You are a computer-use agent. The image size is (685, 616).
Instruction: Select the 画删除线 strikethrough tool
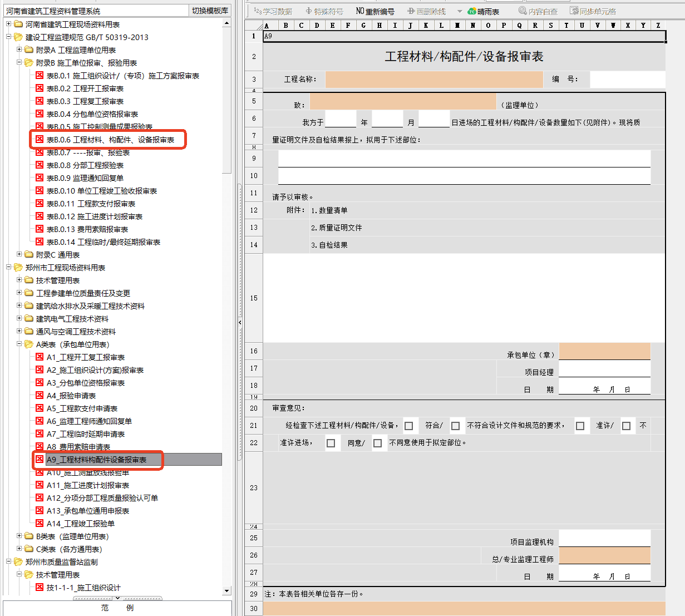click(x=426, y=11)
